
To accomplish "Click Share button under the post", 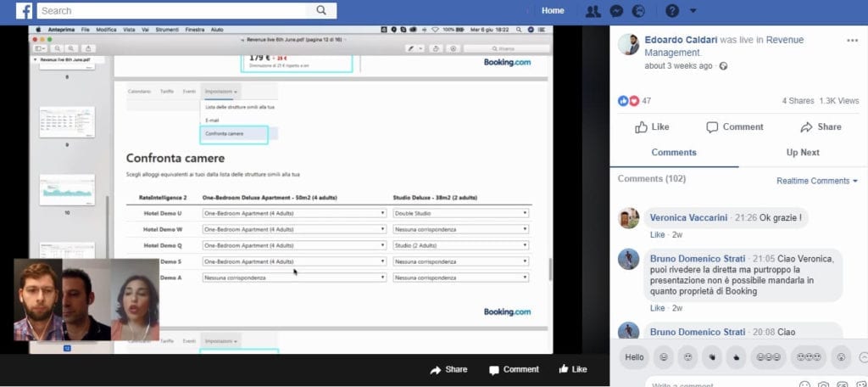I will tap(821, 127).
